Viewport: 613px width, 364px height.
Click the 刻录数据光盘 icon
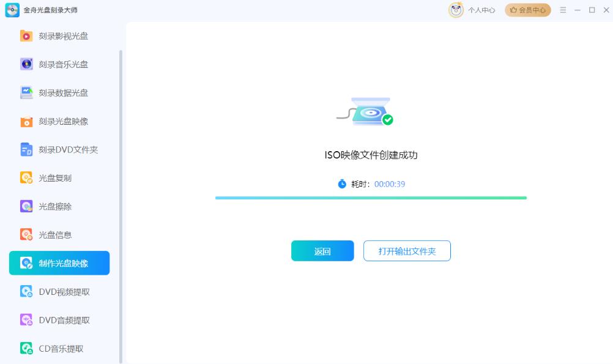click(26, 92)
